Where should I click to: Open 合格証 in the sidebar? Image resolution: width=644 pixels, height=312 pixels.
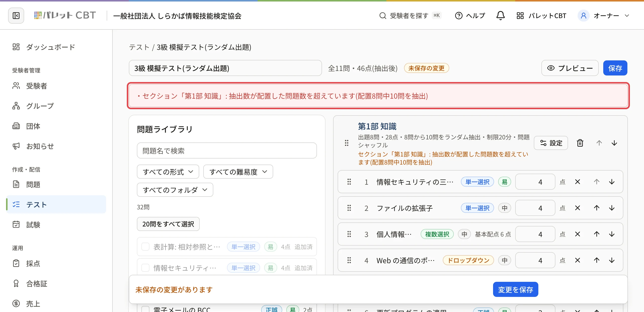[x=56, y=284]
